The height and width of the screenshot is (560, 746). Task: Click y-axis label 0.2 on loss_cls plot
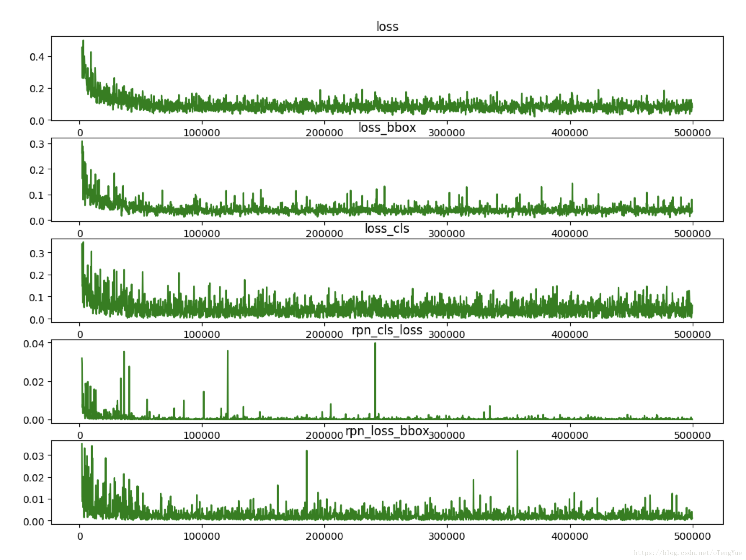click(x=37, y=275)
